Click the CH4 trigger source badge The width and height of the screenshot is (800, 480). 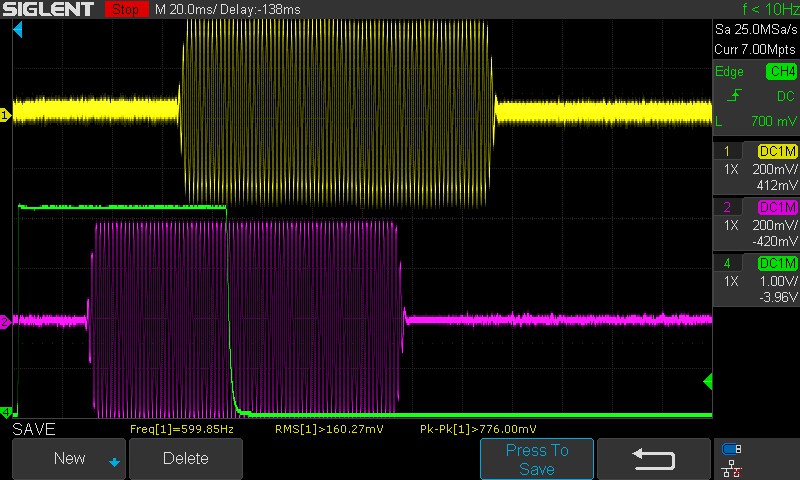[781, 71]
